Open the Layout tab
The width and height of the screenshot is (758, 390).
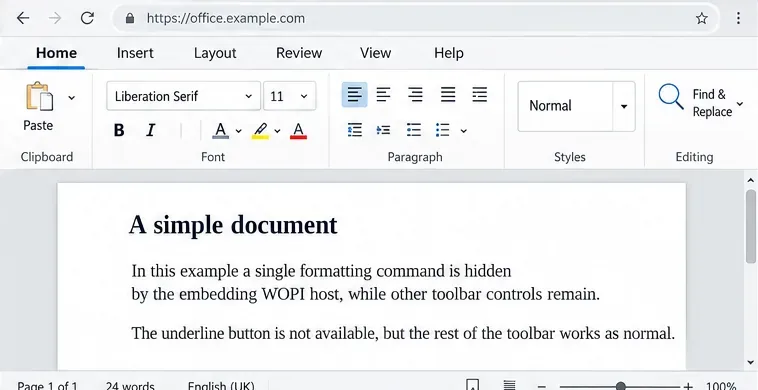click(215, 53)
